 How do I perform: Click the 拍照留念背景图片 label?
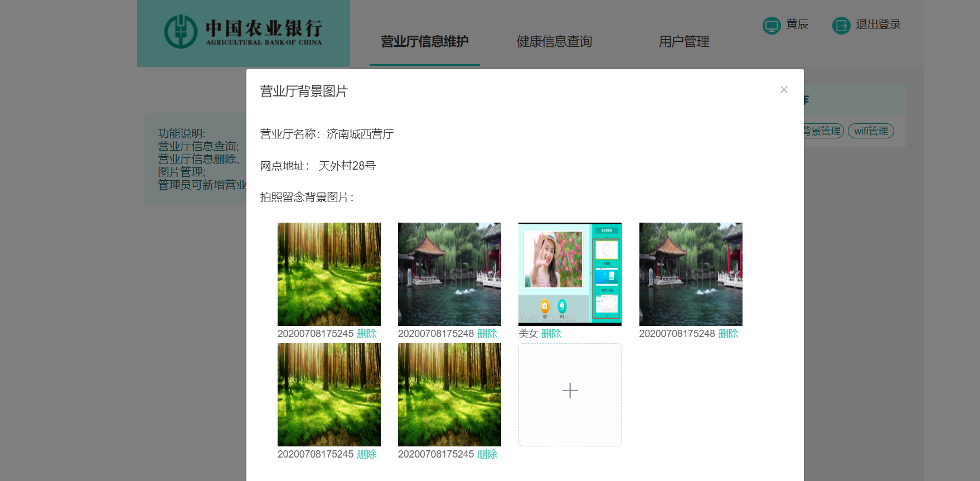307,197
